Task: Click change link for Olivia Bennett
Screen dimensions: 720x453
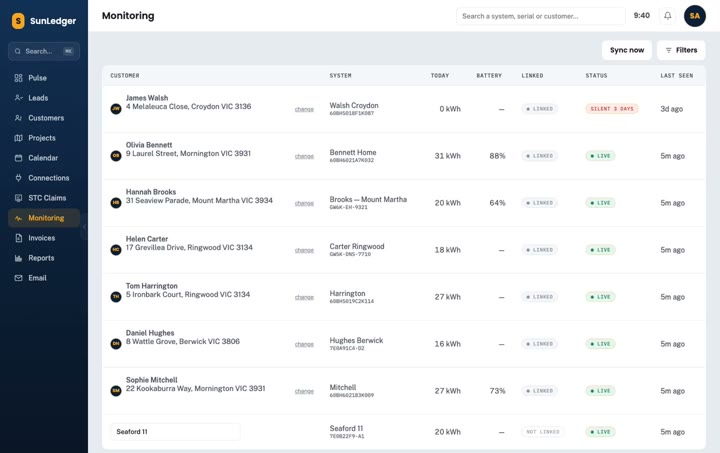Action: coord(304,156)
